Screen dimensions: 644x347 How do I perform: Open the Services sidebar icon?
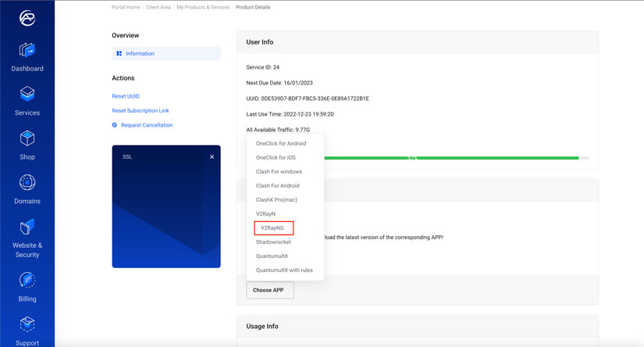click(27, 95)
